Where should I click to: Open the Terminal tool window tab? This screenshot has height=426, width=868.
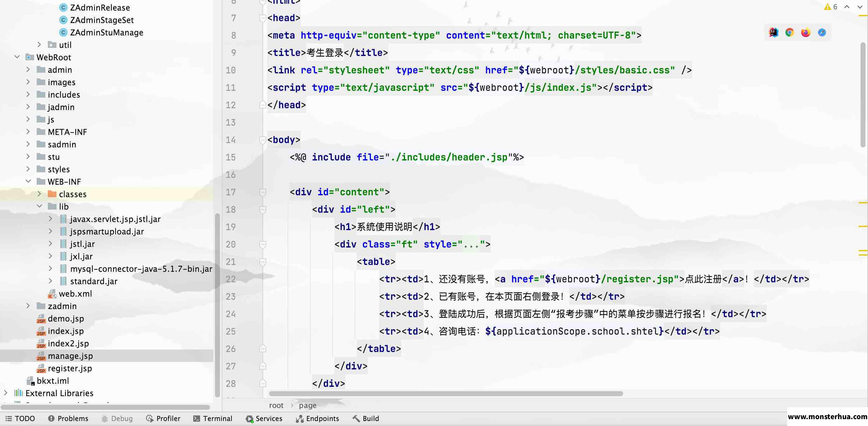point(212,418)
